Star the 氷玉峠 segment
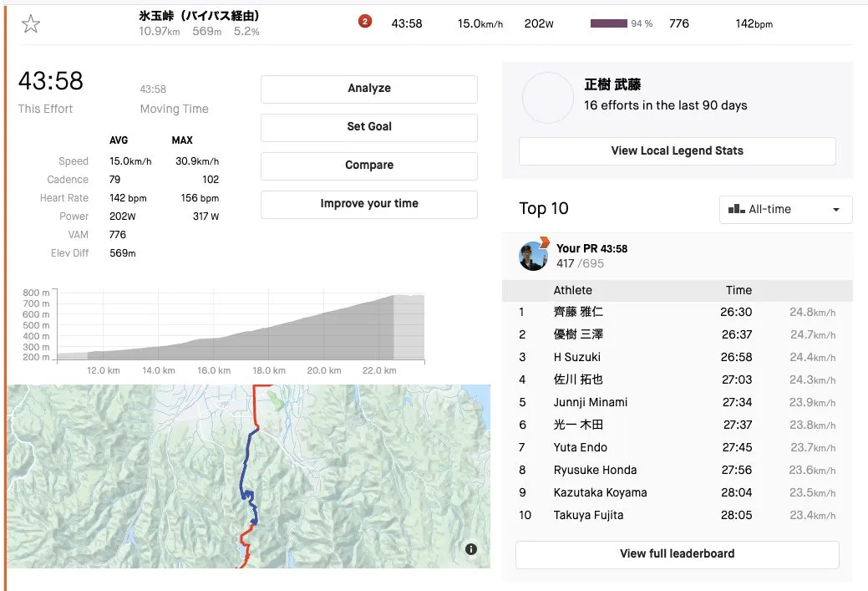Image resolution: width=868 pixels, height=591 pixels. [31, 23]
